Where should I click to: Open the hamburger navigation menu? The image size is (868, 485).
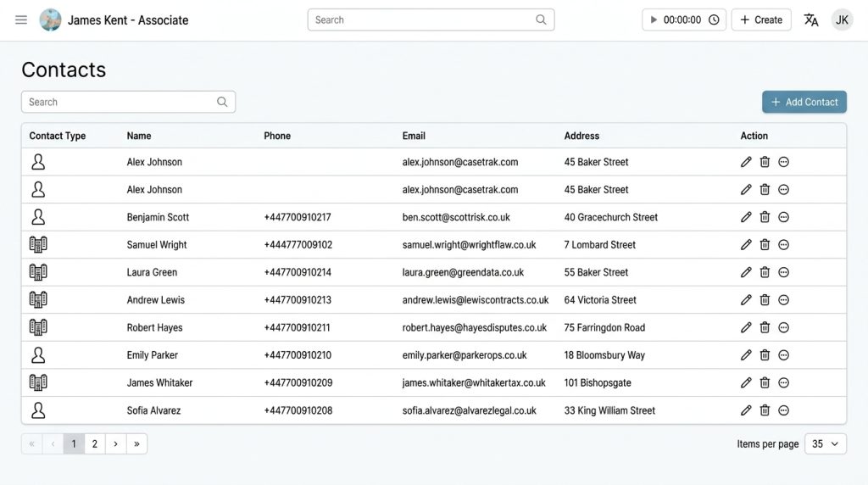point(21,20)
